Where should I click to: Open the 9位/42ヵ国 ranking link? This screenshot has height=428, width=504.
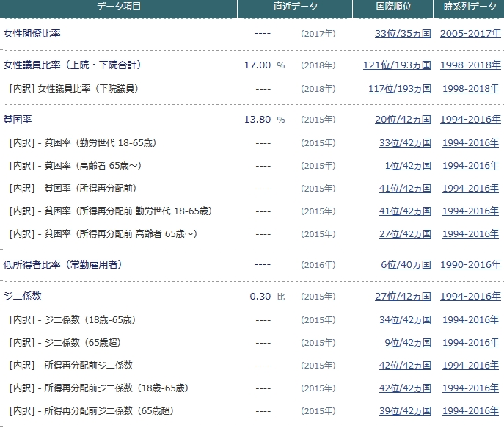(x=407, y=343)
